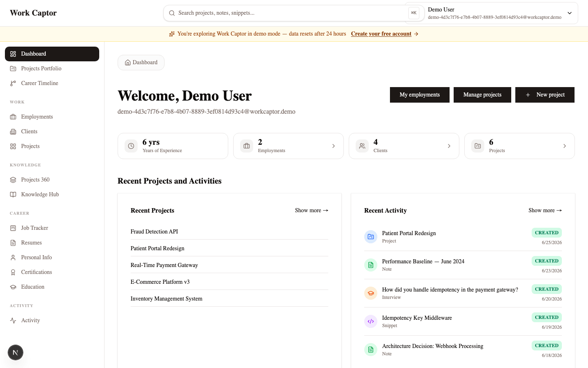The image size is (588, 368).
Task: Click the Projects 360 layers icon
Action: point(13,180)
